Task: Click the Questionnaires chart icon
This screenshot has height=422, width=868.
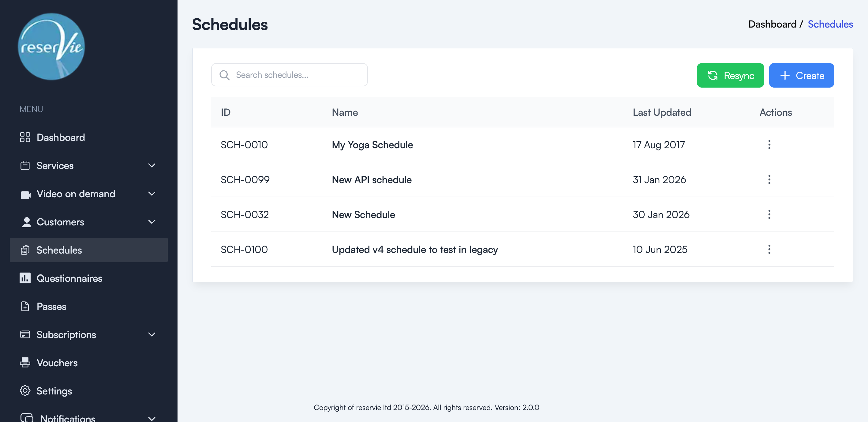Action: pos(25,278)
